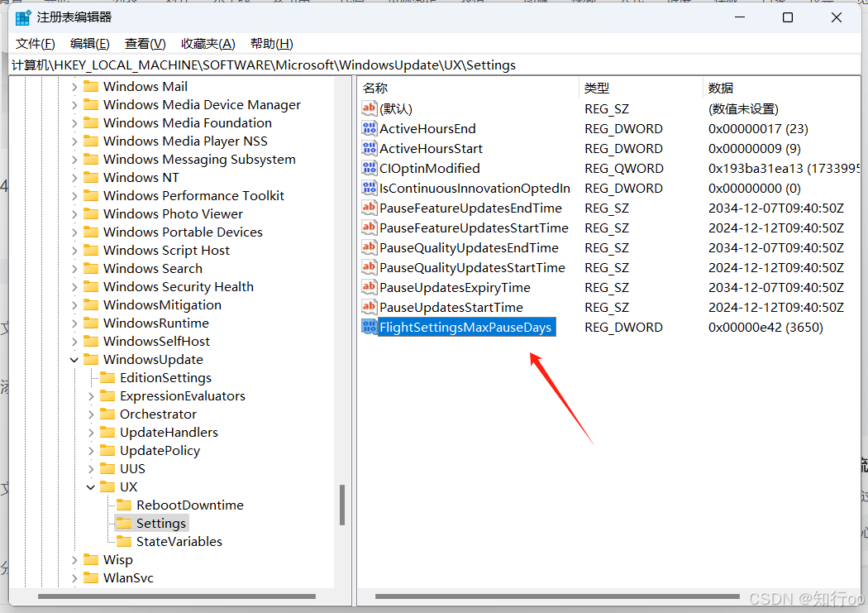Click the tree pane vertical scrollbar thumb
This screenshot has width=868, height=613.
coord(342,505)
